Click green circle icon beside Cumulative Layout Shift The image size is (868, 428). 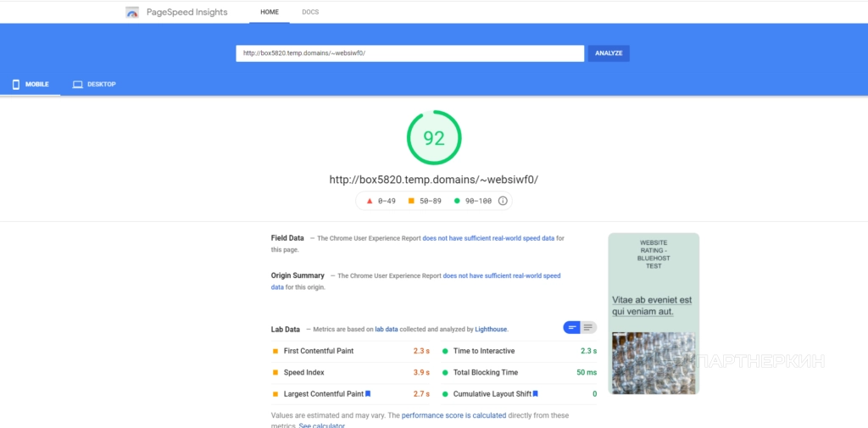444,394
